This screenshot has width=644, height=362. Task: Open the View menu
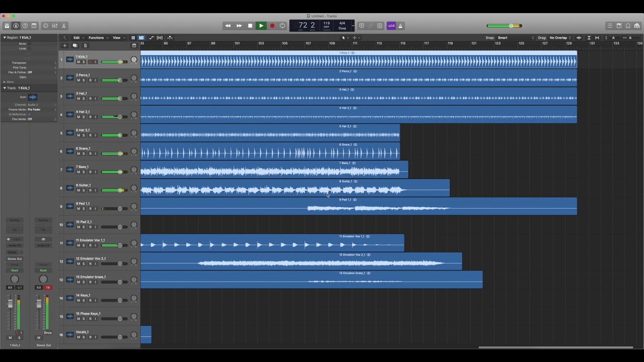[x=118, y=38]
